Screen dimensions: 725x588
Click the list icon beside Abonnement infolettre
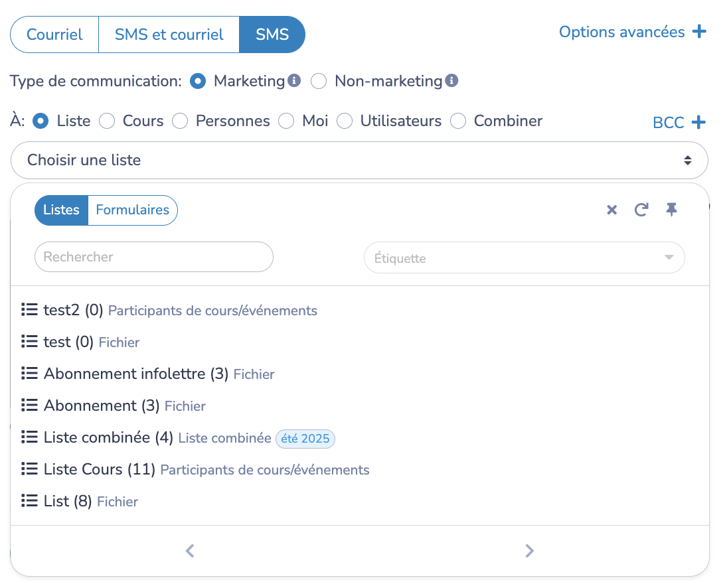[30, 373]
